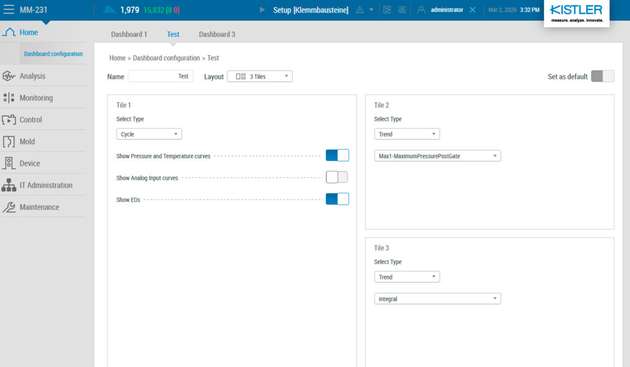The height and width of the screenshot is (367, 630).
Task: Click the Control icon in the sidebar
Action: pos(8,120)
